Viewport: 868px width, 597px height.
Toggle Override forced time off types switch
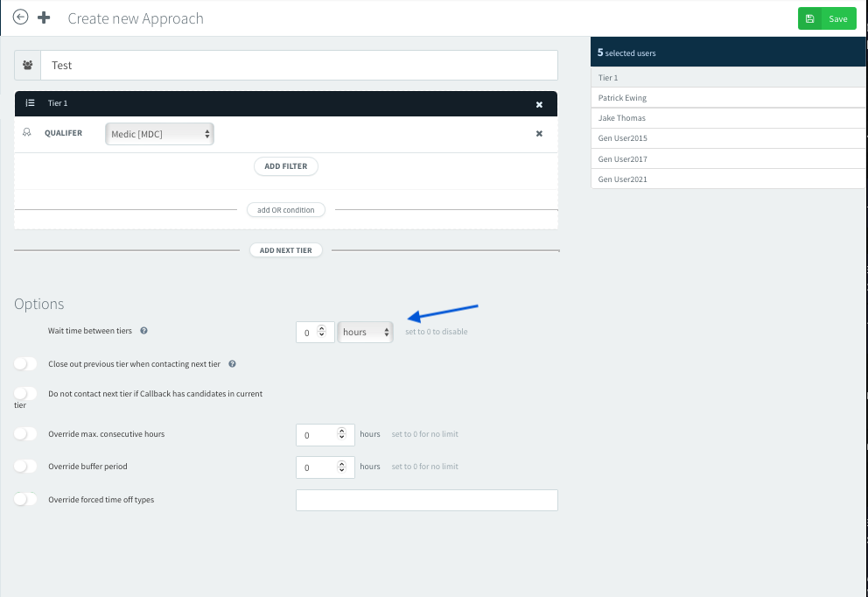click(x=25, y=499)
